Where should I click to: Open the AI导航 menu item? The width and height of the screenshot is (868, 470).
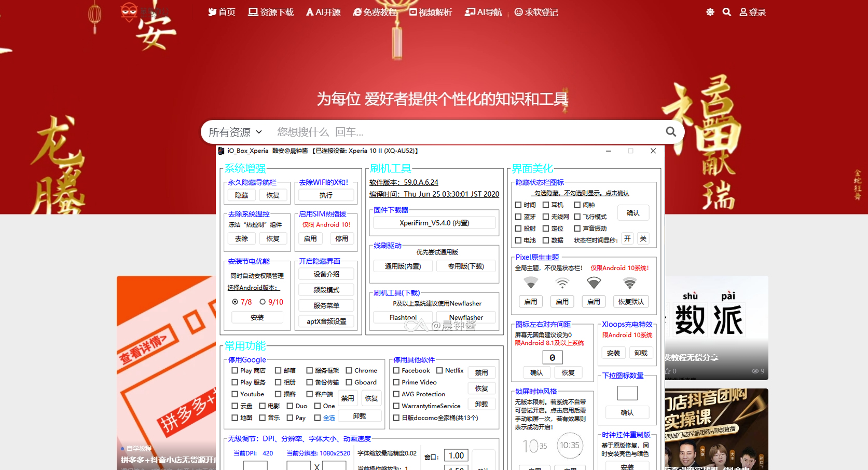tap(483, 12)
